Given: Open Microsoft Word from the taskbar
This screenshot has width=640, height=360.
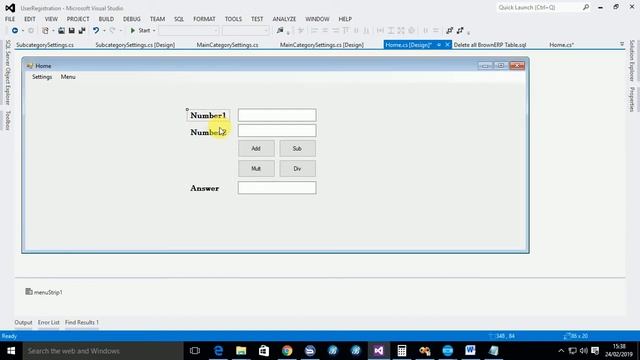Looking at the screenshot, I should 470,351.
